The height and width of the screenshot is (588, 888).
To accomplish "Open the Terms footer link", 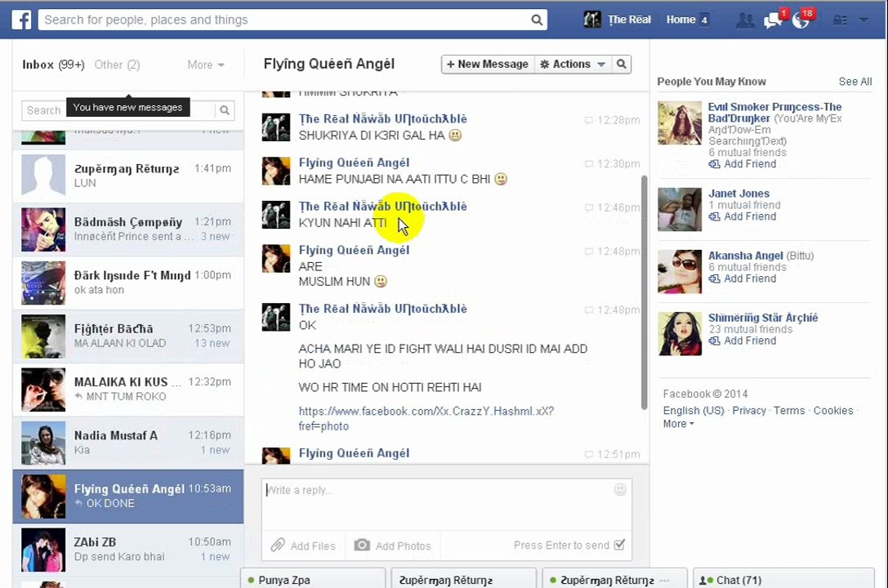I will coord(789,410).
